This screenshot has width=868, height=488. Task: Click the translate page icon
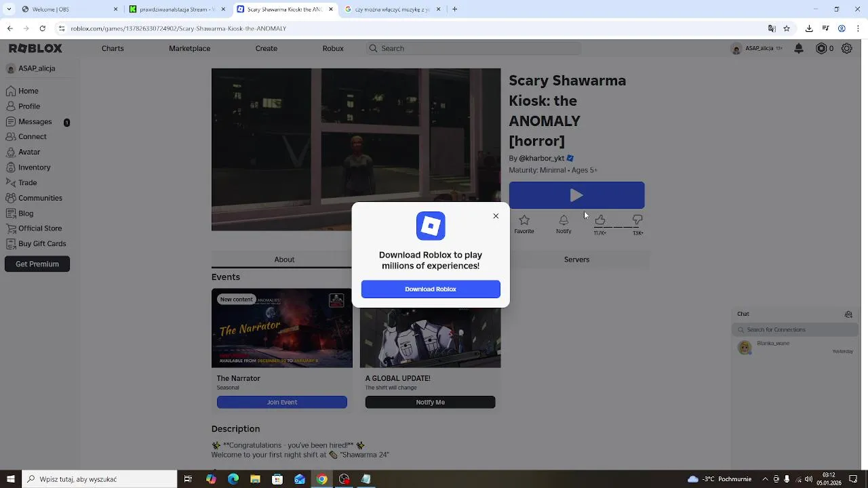pyautogui.click(x=772, y=28)
